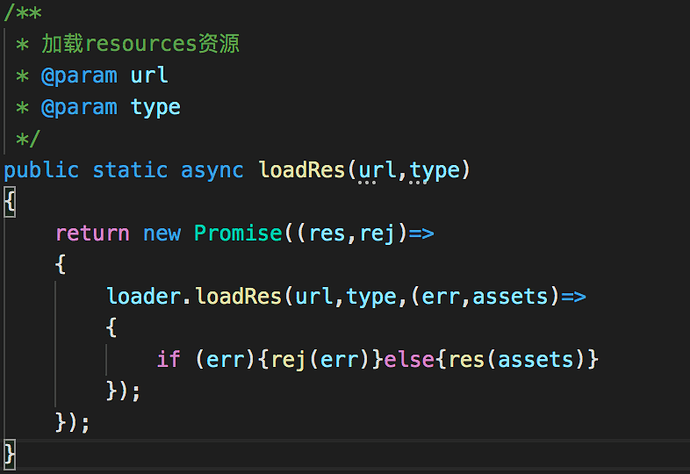Click loadRes in the loader.loadRes call
The image size is (690, 474).
(238, 296)
